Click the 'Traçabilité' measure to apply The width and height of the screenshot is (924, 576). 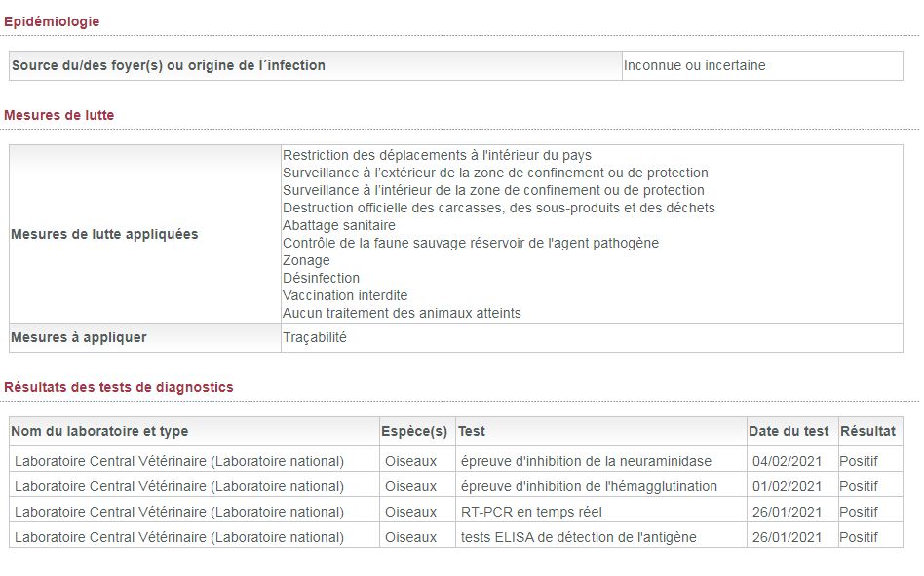(x=315, y=337)
